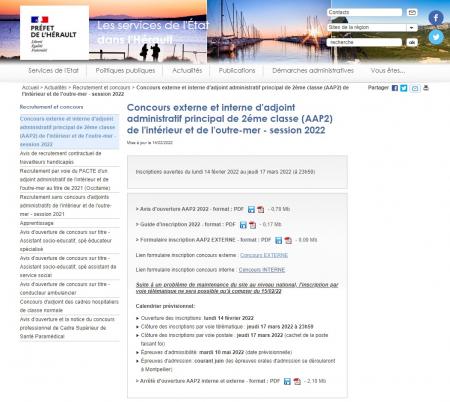The image size is (450, 402).
Task: Click the recherche search input field
Action: pyautogui.click(x=364, y=42)
